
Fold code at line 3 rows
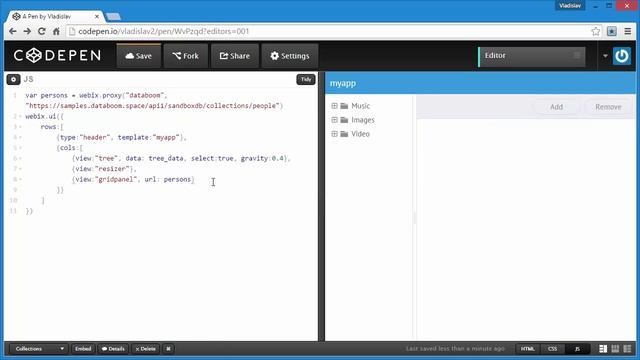(x=20, y=127)
